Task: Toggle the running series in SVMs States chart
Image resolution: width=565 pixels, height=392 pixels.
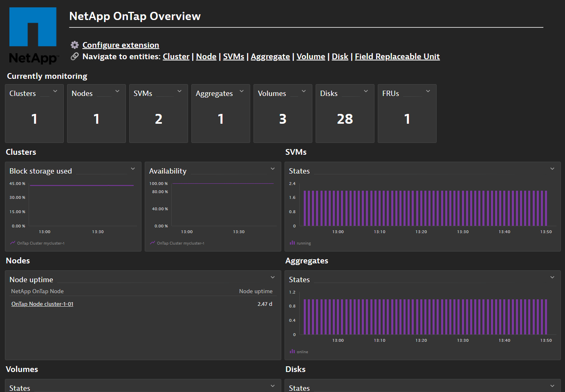Action: point(303,243)
